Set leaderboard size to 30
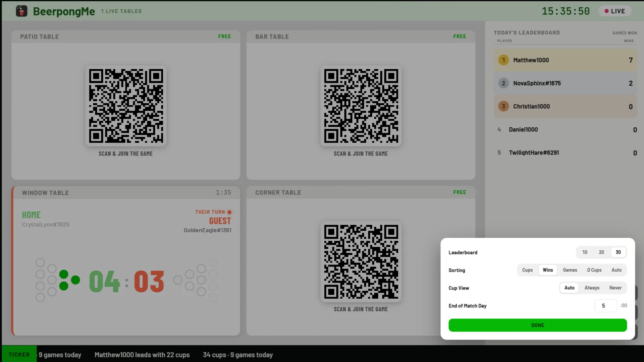644x362 pixels. (618, 252)
